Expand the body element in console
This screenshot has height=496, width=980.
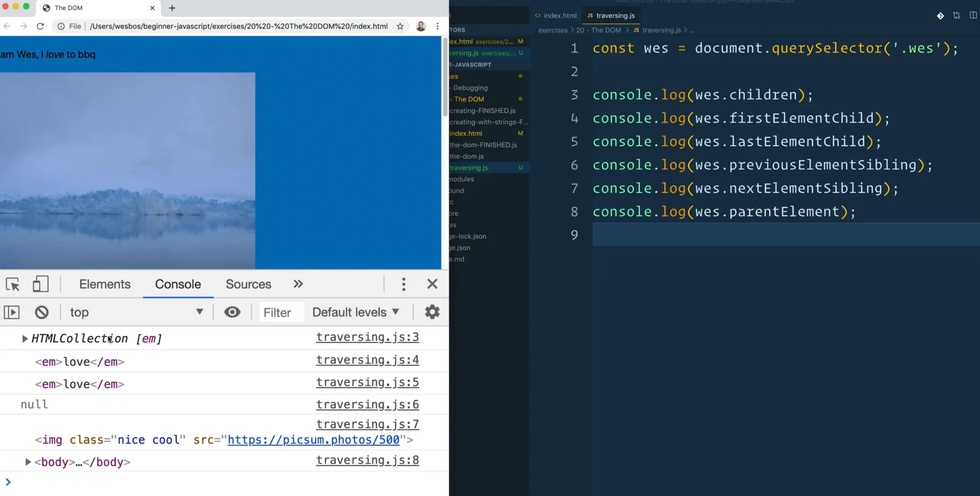[x=28, y=462]
